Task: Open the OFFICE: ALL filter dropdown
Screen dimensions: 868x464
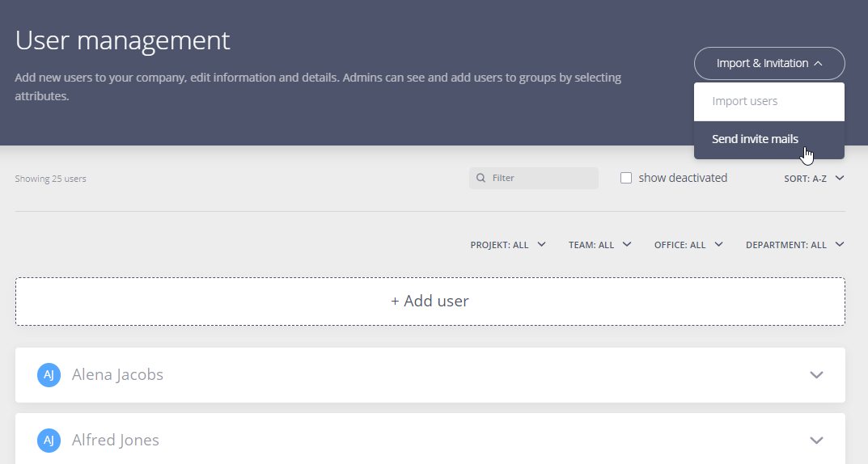Action: click(x=688, y=245)
